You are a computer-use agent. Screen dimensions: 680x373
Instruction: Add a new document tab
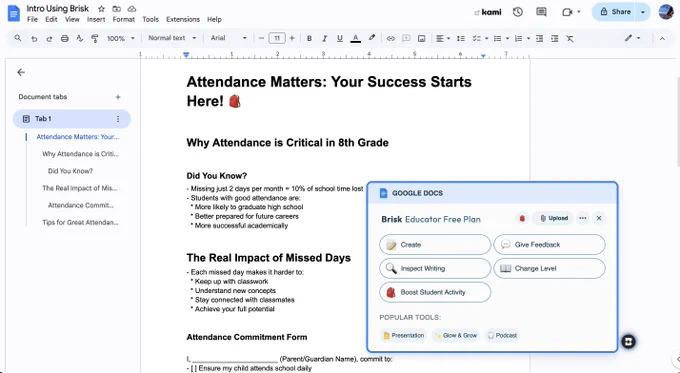(x=118, y=97)
